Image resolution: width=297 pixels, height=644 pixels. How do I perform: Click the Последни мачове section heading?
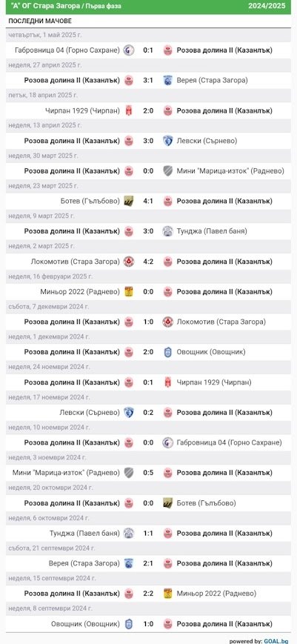40,21
